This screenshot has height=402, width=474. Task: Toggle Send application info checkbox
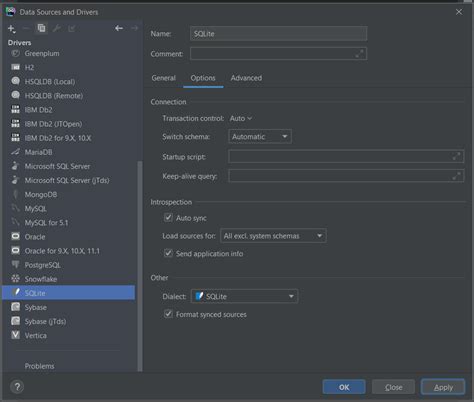(x=168, y=253)
